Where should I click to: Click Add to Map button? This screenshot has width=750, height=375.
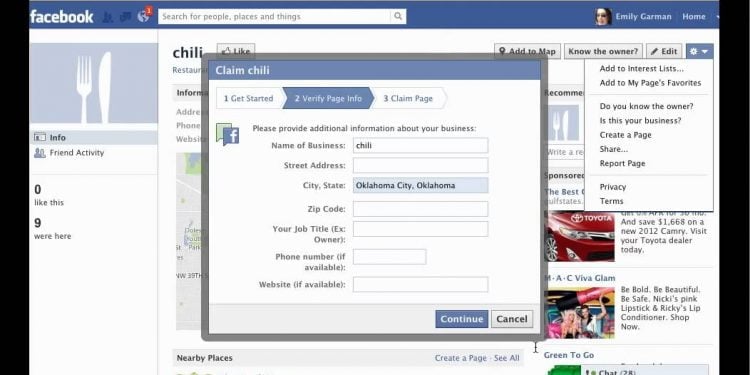tap(528, 51)
